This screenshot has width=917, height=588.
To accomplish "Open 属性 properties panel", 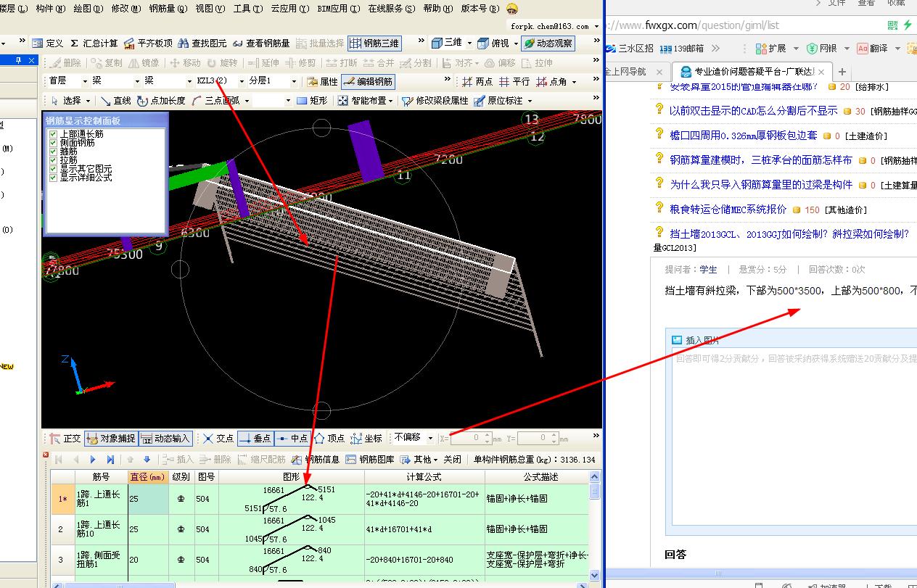I will 323,82.
